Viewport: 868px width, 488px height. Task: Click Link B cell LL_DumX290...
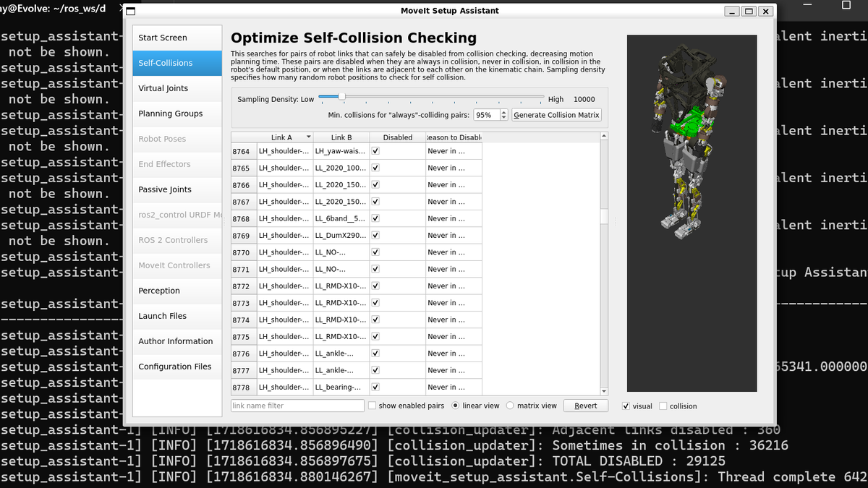click(x=341, y=236)
